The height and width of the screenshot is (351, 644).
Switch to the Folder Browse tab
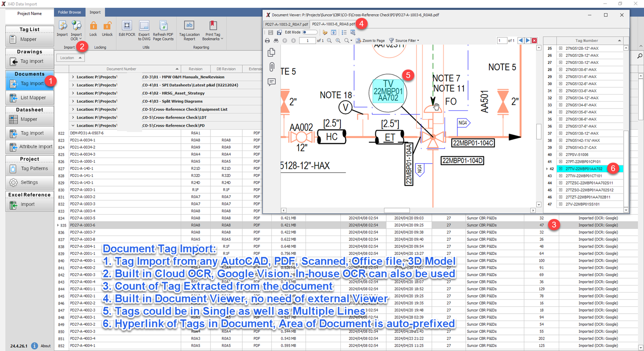(x=69, y=12)
